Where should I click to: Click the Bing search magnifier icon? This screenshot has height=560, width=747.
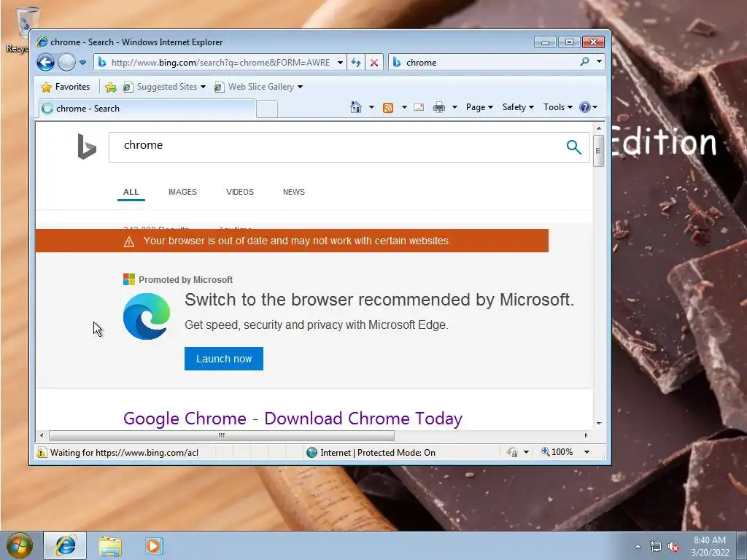click(x=573, y=147)
